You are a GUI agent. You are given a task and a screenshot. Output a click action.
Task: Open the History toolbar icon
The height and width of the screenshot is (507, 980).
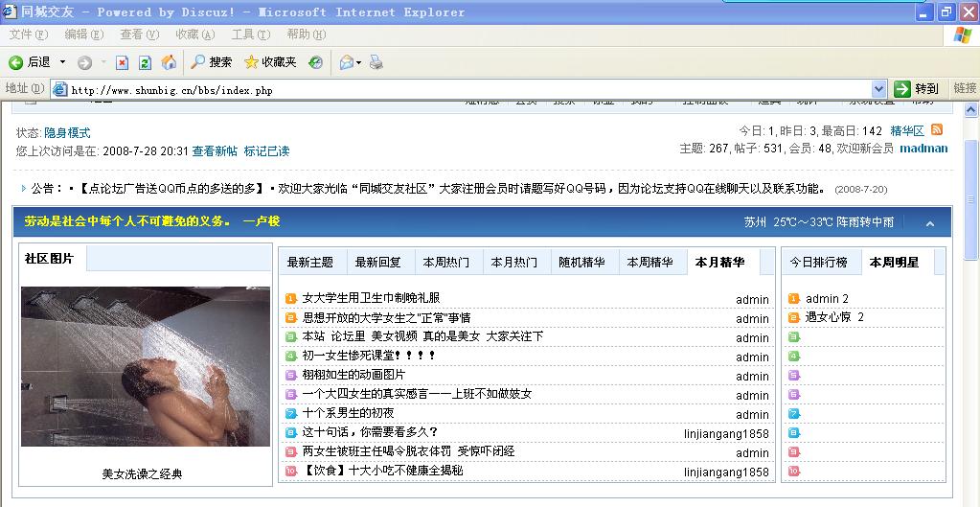click(315, 62)
